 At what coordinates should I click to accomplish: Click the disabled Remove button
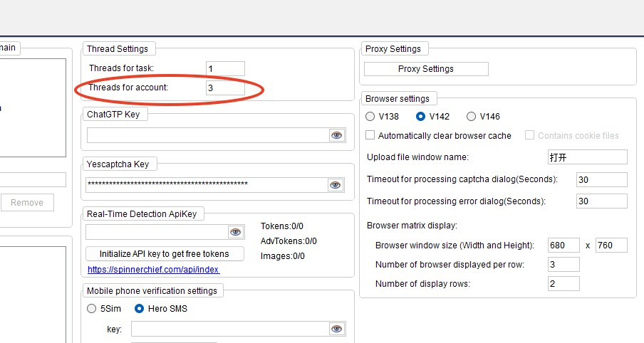[x=27, y=203]
